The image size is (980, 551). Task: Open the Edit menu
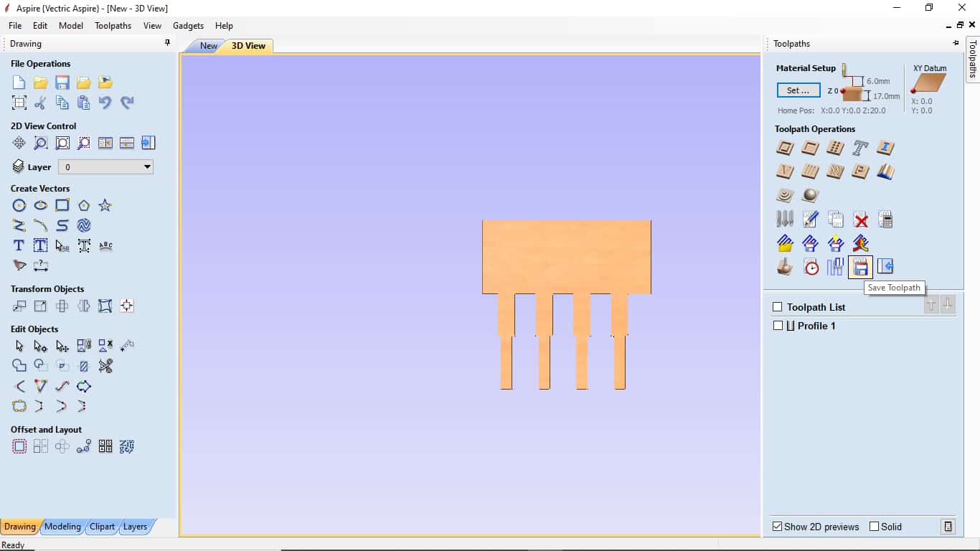pos(40,26)
